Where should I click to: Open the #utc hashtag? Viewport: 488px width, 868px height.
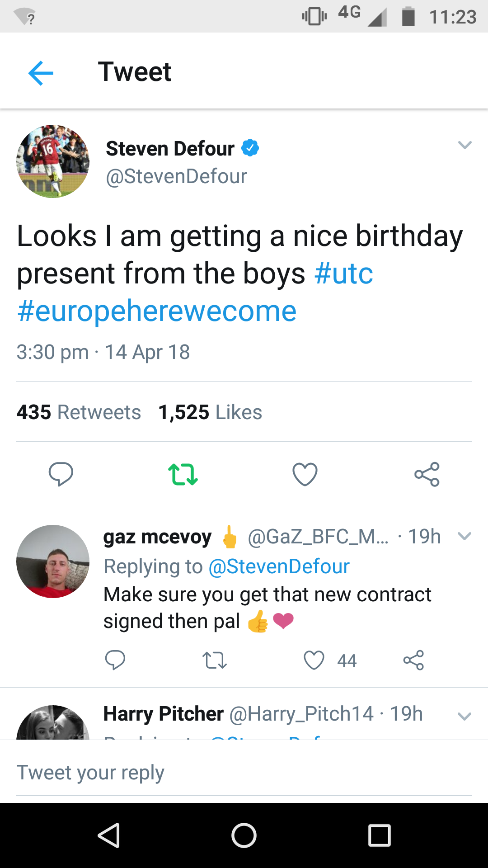coord(344,274)
